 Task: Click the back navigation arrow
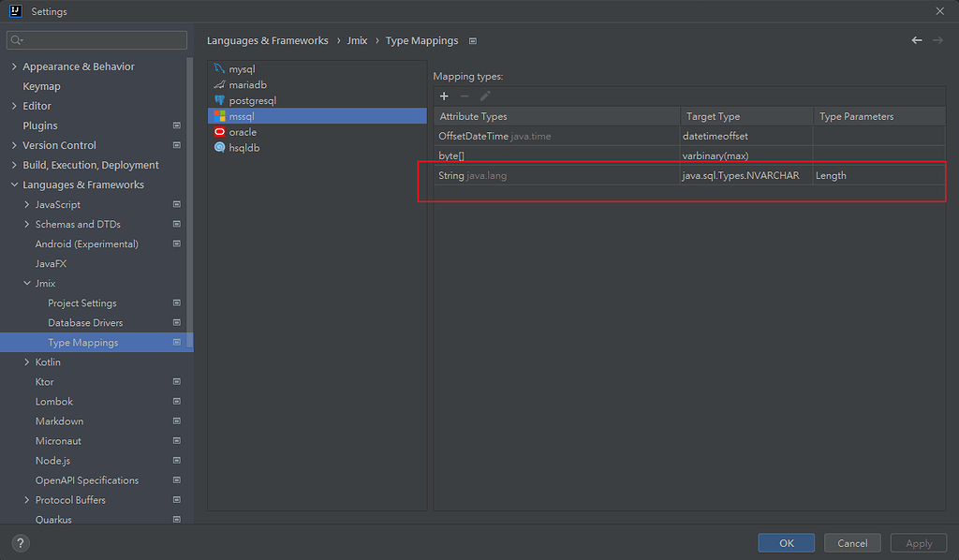click(x=916, y=40)
